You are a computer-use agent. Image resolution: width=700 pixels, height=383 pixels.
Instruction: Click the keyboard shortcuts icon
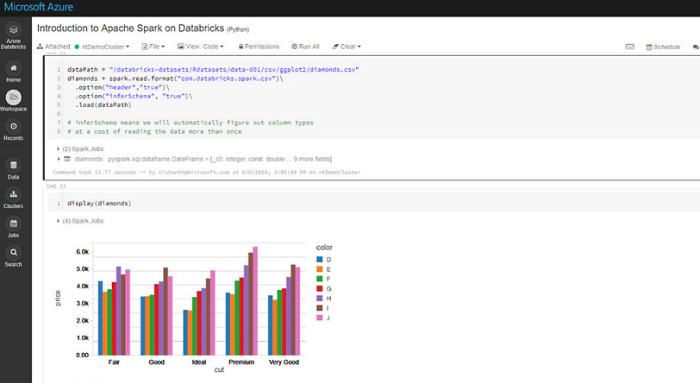point(629,46)
